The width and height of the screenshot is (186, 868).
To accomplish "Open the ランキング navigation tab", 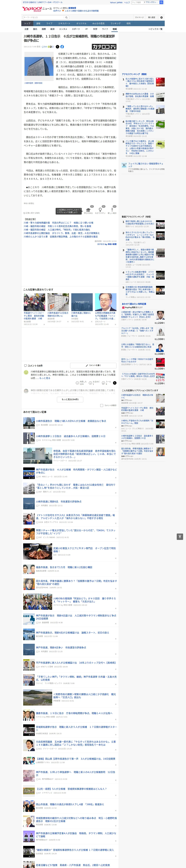I will (x=115, y=24).
